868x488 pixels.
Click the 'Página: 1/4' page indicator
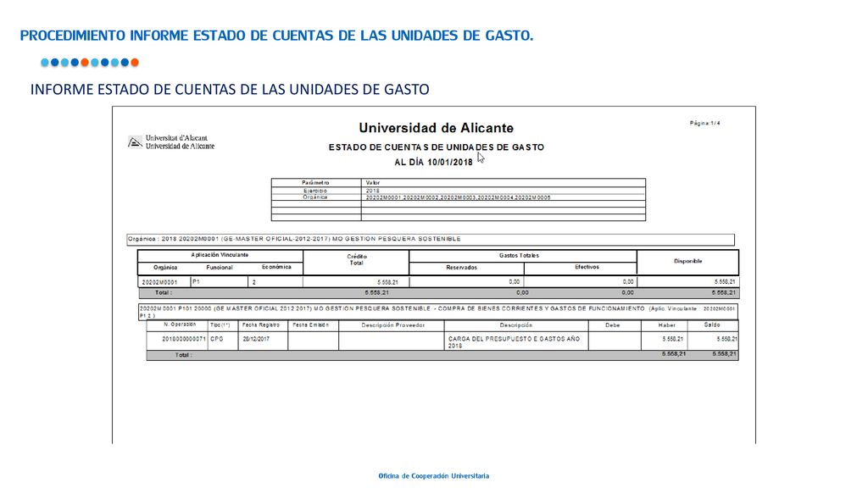704,124
